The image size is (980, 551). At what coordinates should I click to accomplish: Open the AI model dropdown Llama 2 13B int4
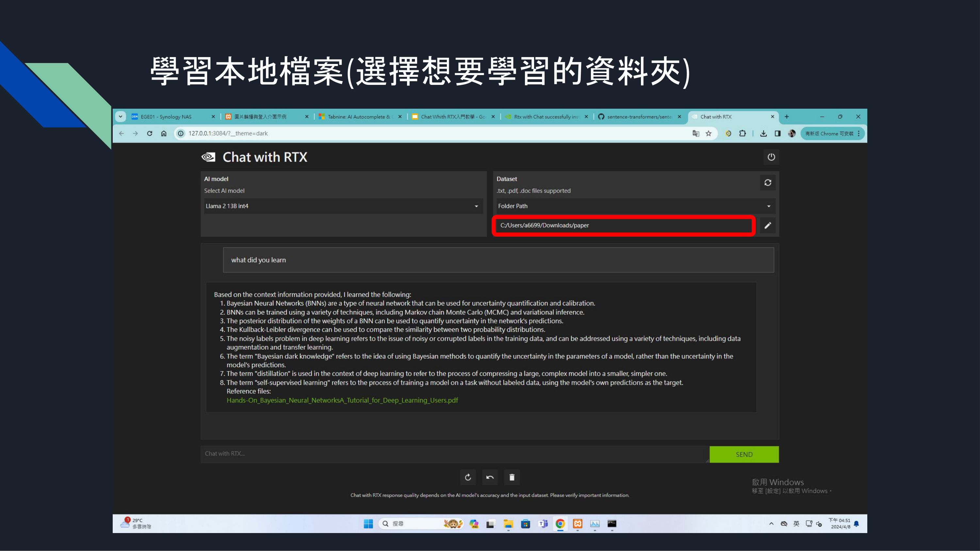tap(344, 206)
